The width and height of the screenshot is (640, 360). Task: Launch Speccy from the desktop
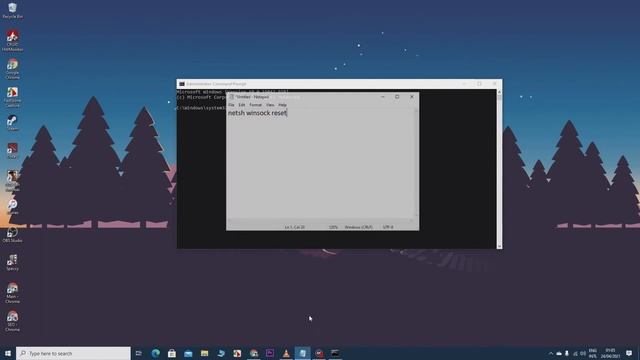(12, 262)
